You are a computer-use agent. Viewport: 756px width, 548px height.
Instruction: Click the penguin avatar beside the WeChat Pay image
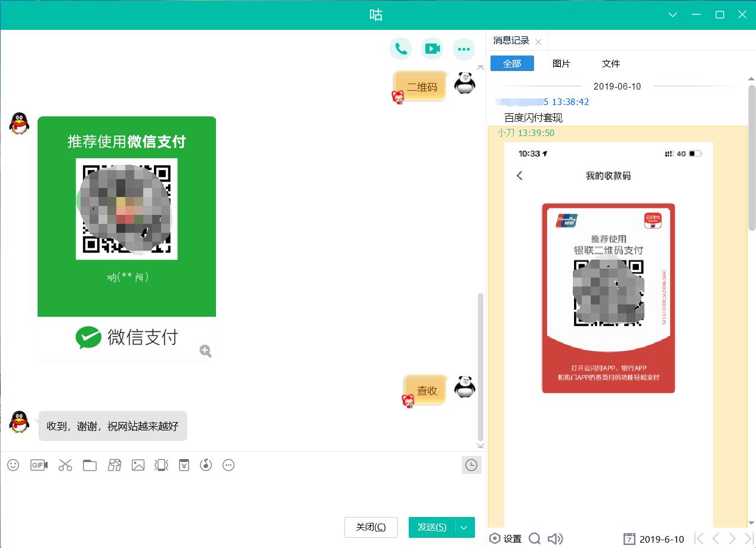point(19,124)
